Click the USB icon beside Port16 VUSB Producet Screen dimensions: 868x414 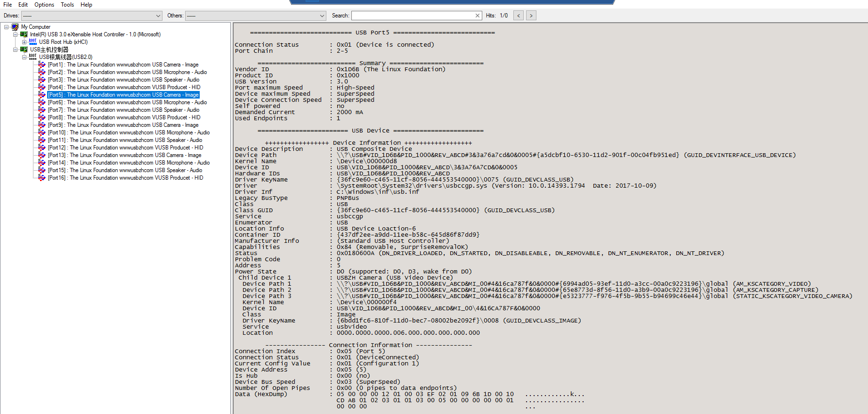point(42,178)
